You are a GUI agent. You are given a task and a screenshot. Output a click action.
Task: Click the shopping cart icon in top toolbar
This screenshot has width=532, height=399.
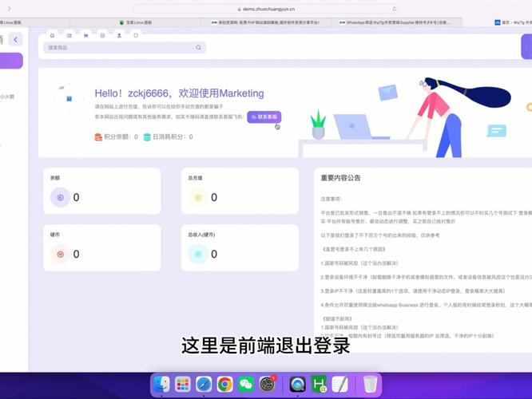point(85,35)
